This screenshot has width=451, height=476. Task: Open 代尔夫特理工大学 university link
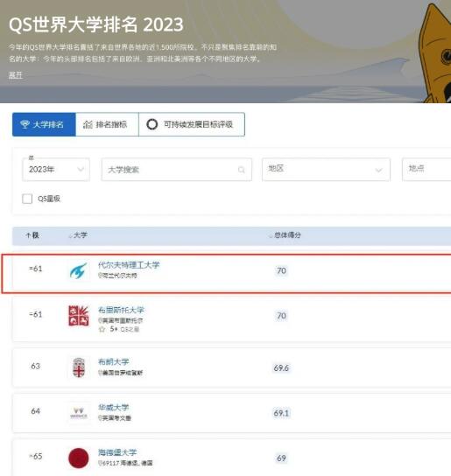pyautogui.click(x=129, y=265)
